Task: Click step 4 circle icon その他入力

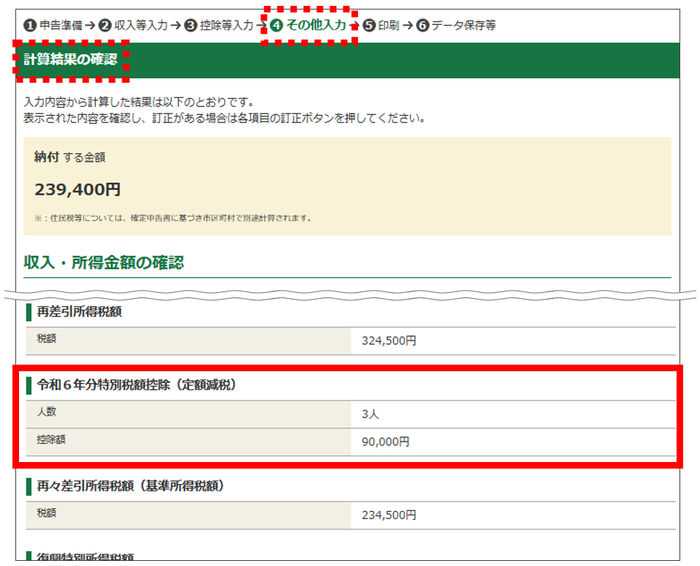Action: tap(277, 25)
